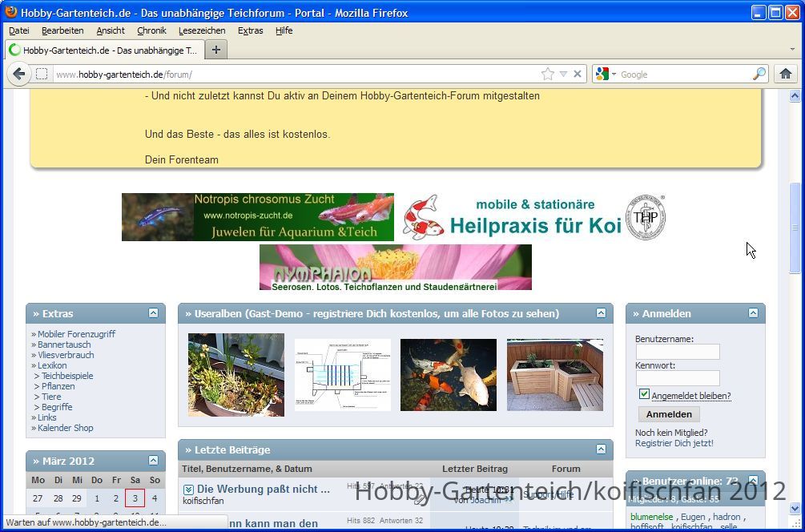Click the Kennwort input field
This screenshot has width=805, height=532.
click(x=678, y=378)
